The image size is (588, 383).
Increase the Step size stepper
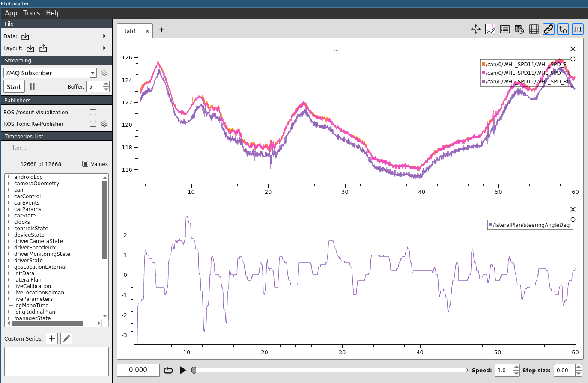coord(579,368)
